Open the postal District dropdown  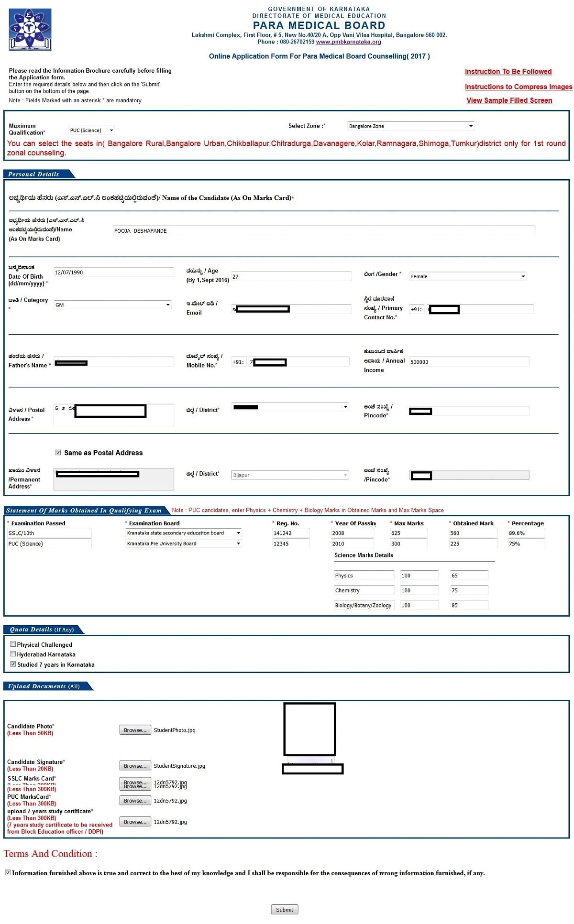pyautogui.click(x=290, y=407)
